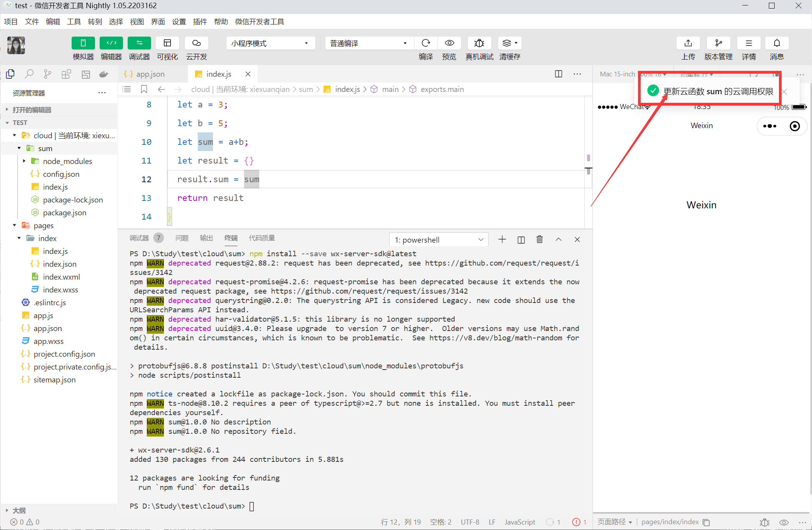Screen dimensions: 812x530
Task: Open the 设置 menu
Action: (x=179, y=21)
